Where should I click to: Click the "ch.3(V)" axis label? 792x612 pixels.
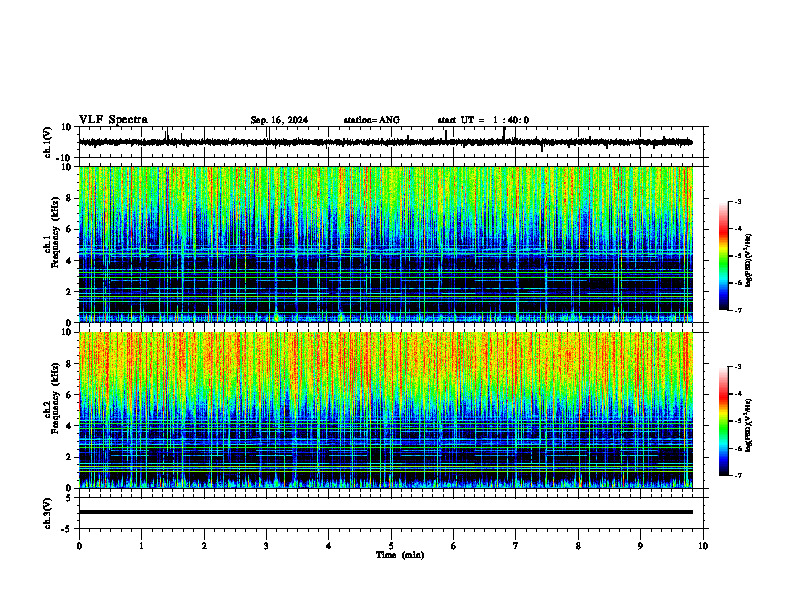47,513
